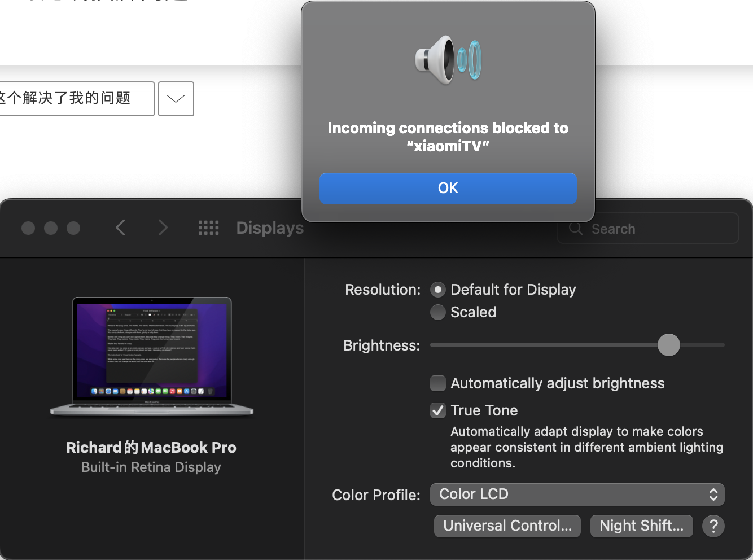Click the Resolution label

[x=383, y=290]
